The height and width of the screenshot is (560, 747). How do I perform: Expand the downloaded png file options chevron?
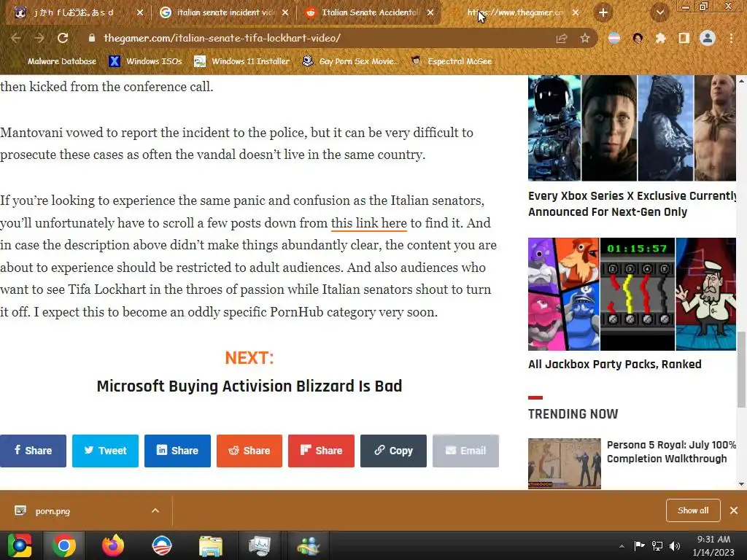coord(155,510)
